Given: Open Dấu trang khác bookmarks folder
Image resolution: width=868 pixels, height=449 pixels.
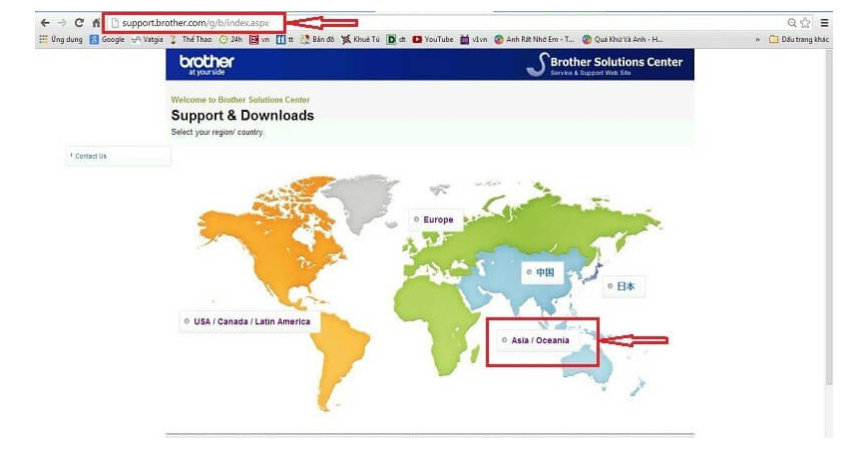Looking at the screenshot, I should [x=799, y=39].
